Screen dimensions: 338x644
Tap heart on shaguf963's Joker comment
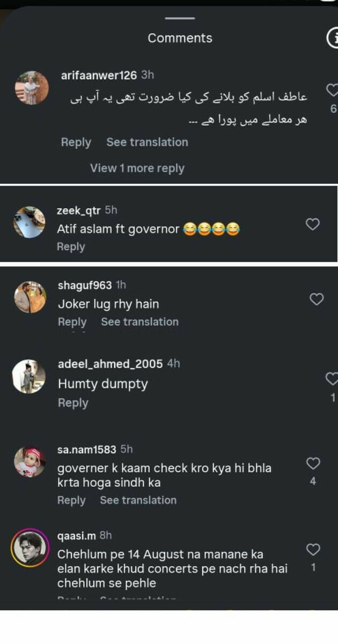[x=317, y=299]
